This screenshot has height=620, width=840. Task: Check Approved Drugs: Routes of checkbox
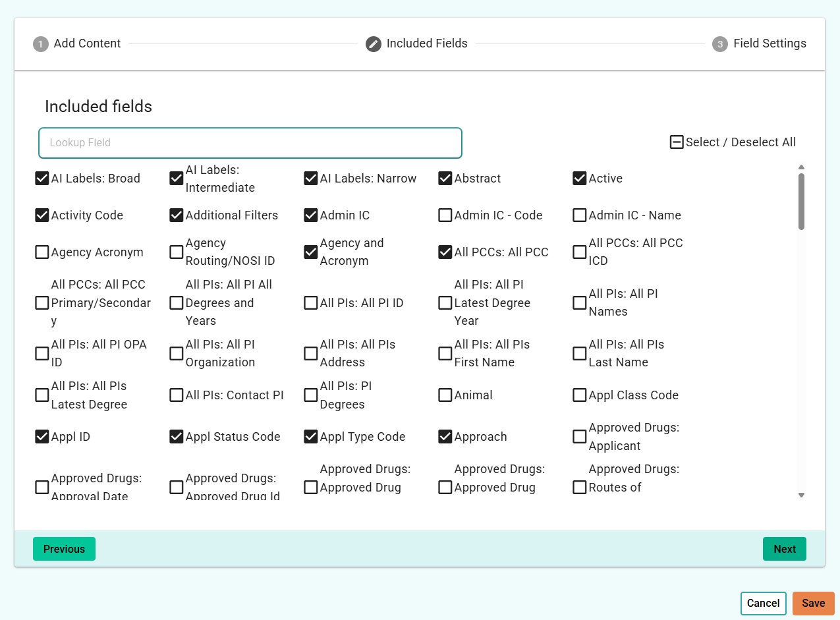pyautogui.click(x=580, y=488)
